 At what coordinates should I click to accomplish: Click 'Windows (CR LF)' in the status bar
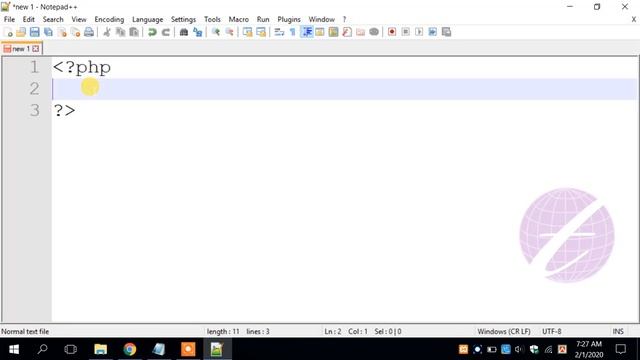pyautogui.click(x=504, y=331)
